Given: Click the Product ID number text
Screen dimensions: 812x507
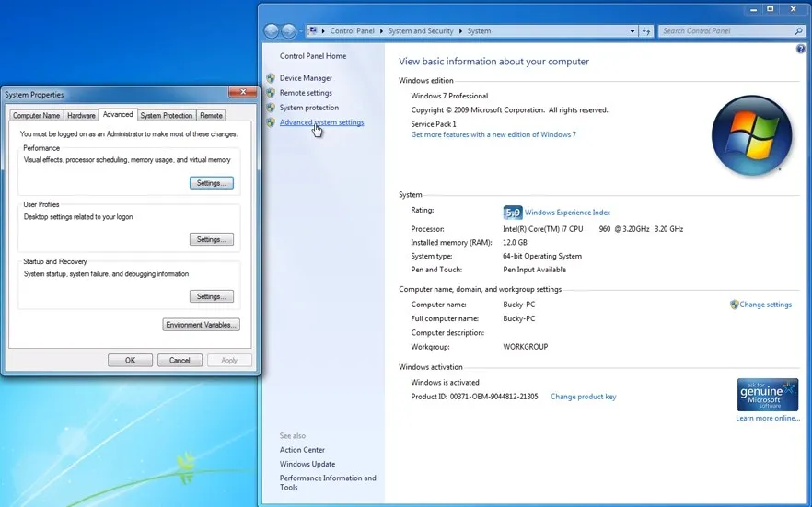Looking at the screenshot, I should (x=494, y=397).
